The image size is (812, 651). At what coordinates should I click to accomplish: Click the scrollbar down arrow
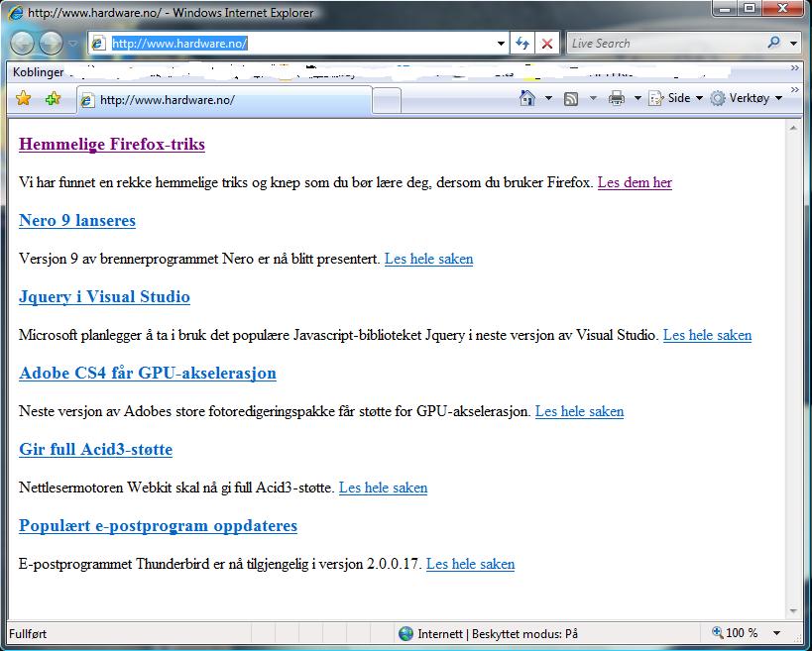(793, 611)
